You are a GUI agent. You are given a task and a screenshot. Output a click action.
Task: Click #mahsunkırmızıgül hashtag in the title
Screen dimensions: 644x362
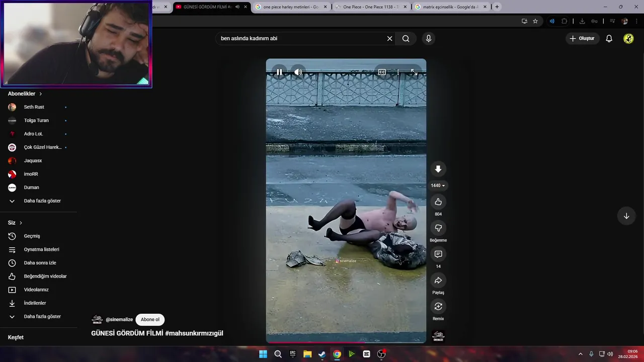[194, 333]
